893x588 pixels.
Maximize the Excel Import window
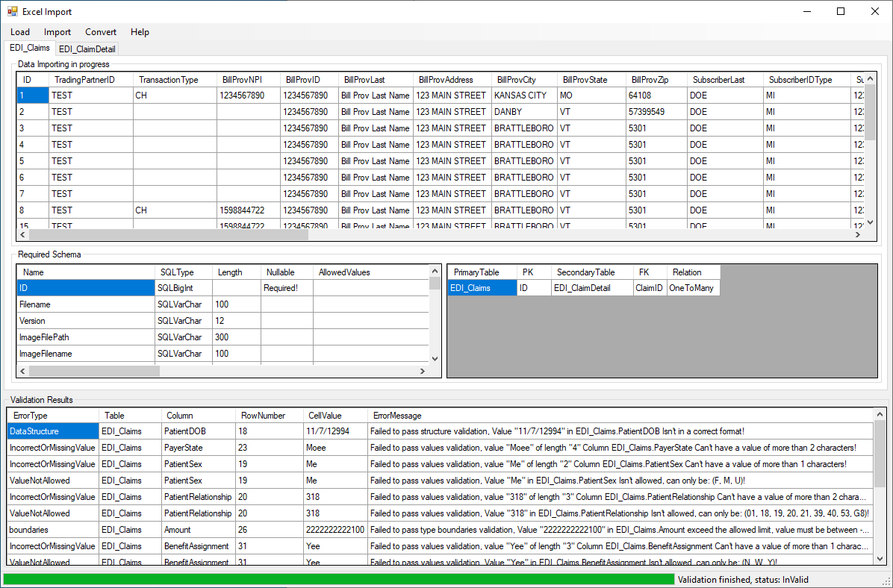[x=841, y=11]
